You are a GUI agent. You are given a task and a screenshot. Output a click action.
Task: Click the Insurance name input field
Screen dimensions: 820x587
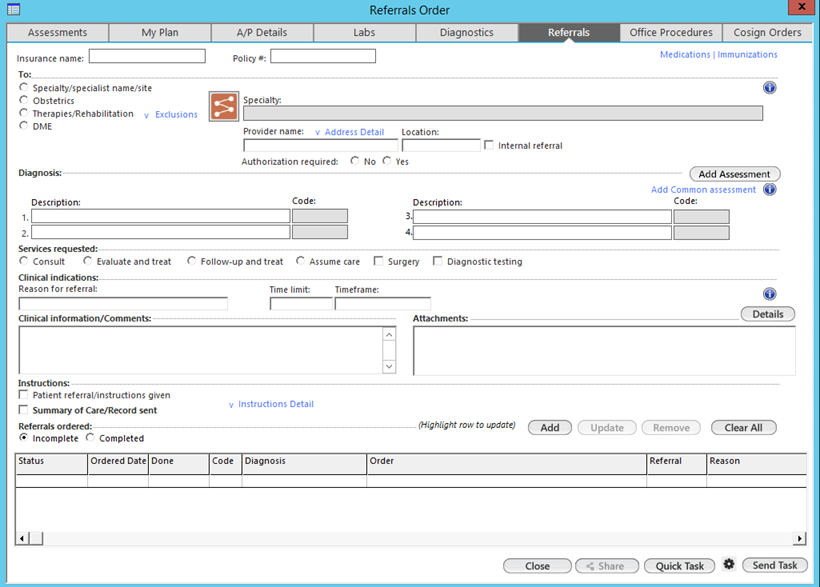[x=147, y=56]
